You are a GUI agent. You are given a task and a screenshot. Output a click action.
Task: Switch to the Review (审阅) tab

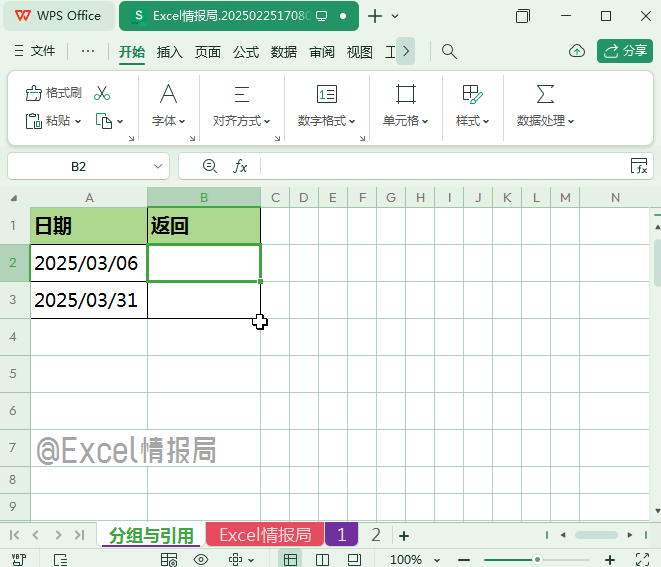pos(322,52)
